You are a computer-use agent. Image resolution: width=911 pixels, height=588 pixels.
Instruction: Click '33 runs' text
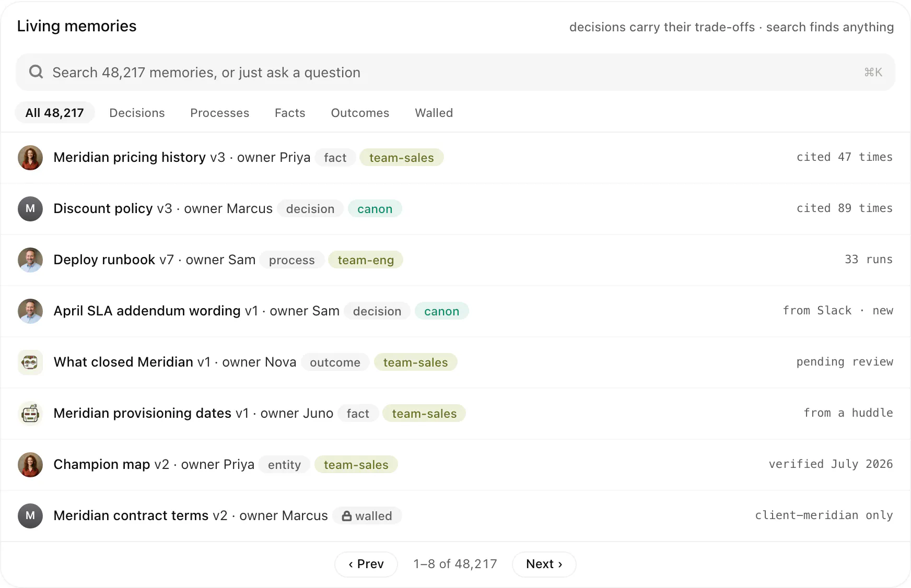tap(869, 260)
